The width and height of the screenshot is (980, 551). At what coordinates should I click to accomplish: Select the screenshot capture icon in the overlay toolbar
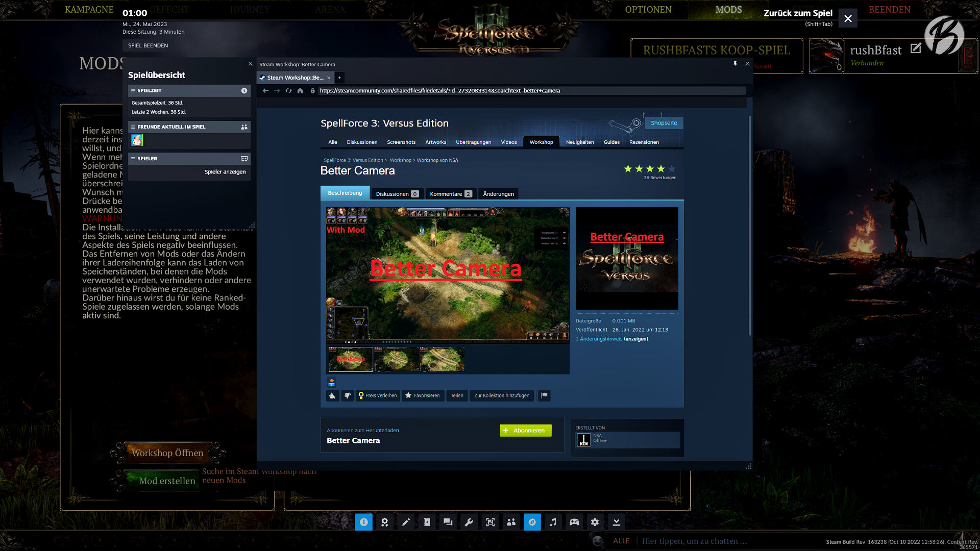(490, 522)
